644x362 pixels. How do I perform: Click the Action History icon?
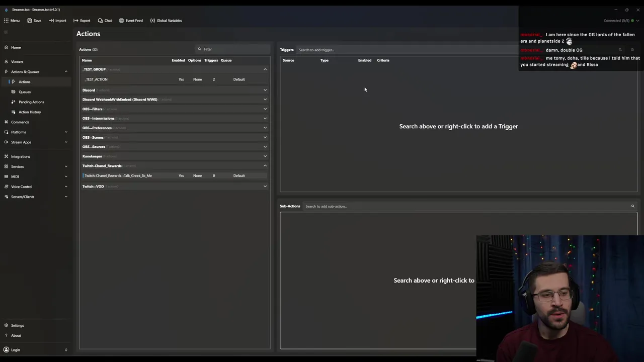pos(14,112)
